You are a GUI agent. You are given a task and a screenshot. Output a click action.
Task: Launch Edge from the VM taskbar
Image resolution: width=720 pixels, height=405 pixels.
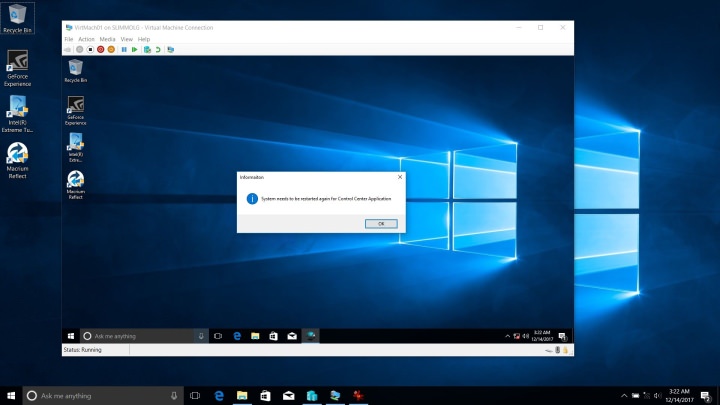tap(237, 336)
